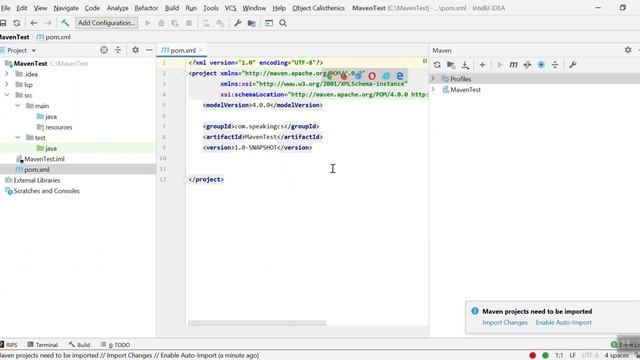Open the Add Configuration dropdown
The image size is (640, 360).
click(x=107, y=23)
